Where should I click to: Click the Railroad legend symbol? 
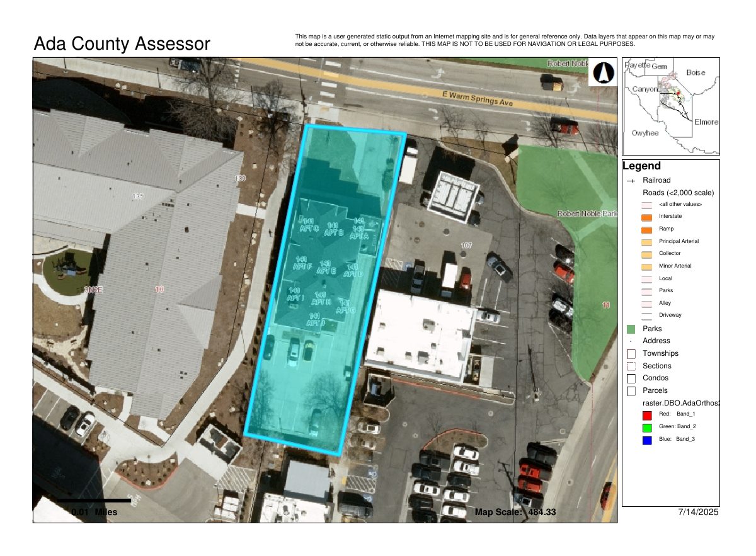pos(631,181)
